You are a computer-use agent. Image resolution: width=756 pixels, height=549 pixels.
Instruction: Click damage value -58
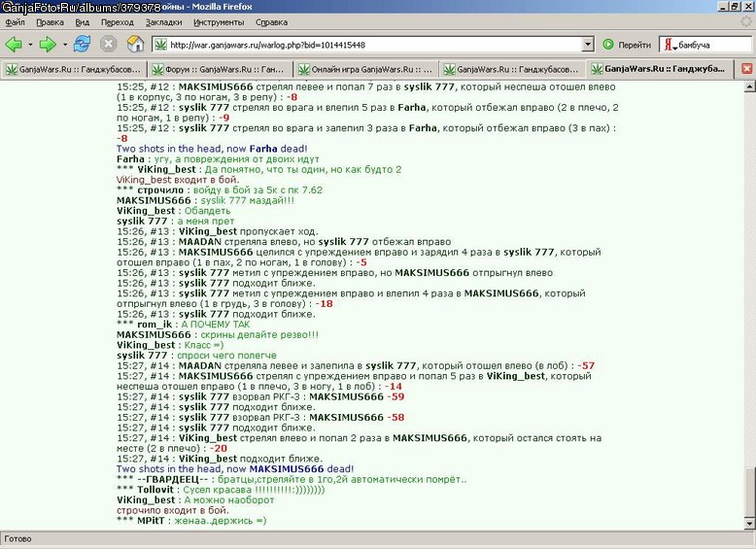(x=395, y=418)
